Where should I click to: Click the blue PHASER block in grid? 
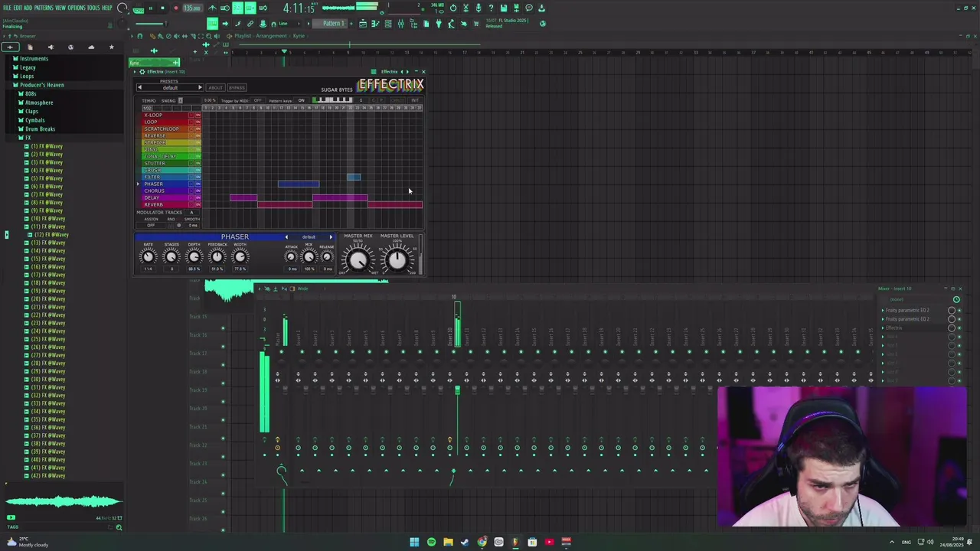[x=299, y=184]
